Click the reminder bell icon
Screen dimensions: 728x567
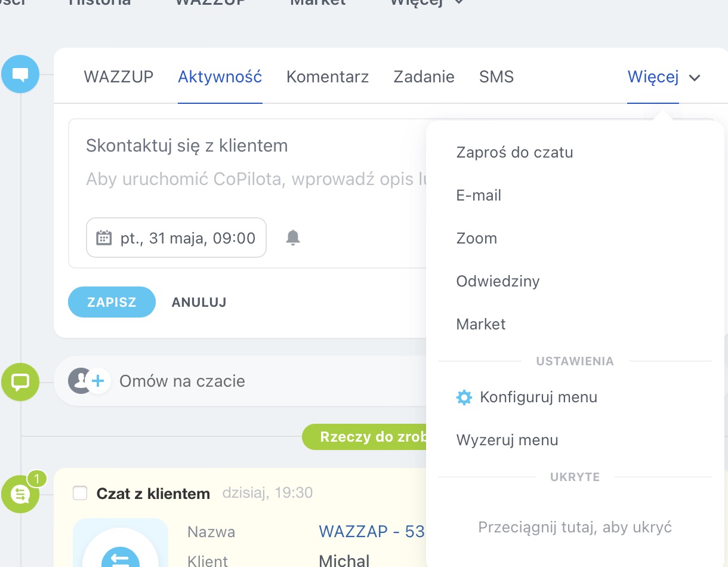coord(292,238)
